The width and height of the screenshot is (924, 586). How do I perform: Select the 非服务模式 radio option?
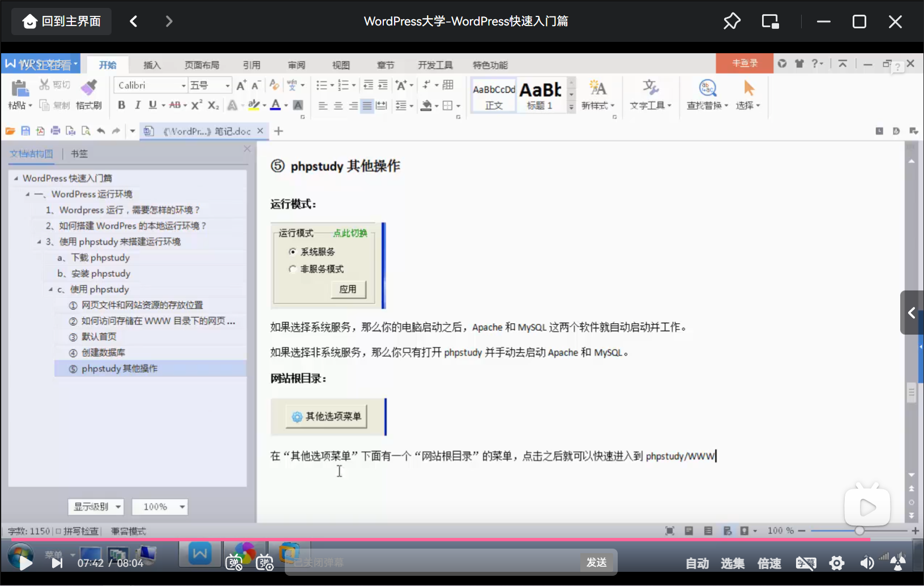[292, 269]
